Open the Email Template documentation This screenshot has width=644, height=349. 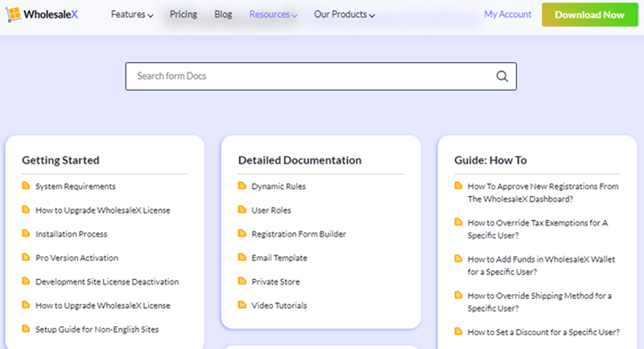pyautogui.click(x=279, y=258)
